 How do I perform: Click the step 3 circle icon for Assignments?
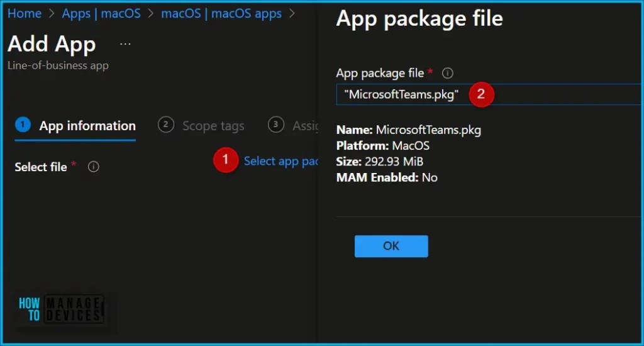[x=276, y=125]
